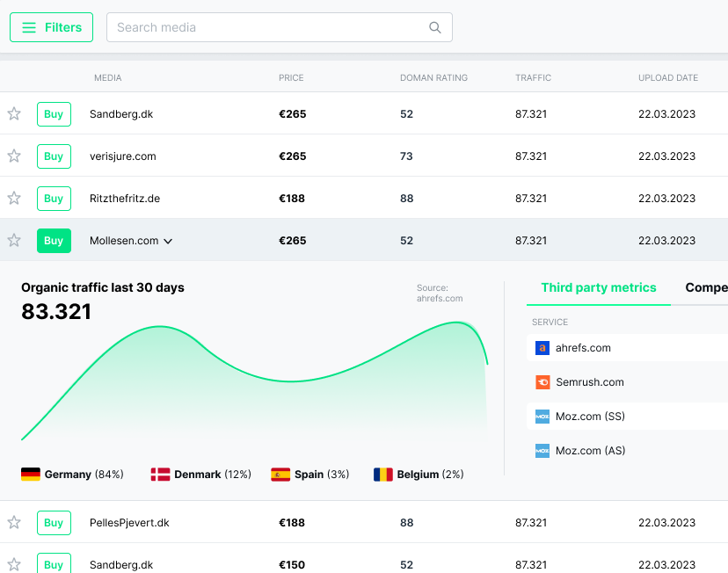
Task: Collapse the Mollesen.com row chevron
Action: (168, 242)
